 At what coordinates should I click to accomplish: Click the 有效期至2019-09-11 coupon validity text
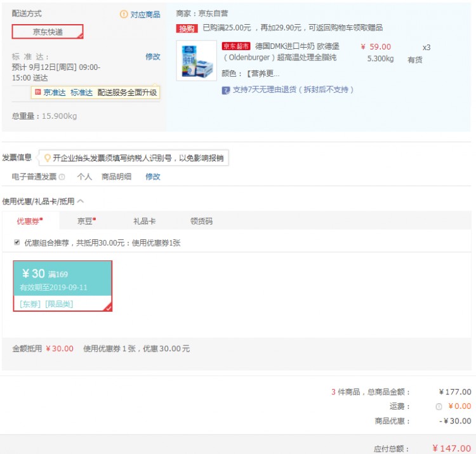click(53, 288)
